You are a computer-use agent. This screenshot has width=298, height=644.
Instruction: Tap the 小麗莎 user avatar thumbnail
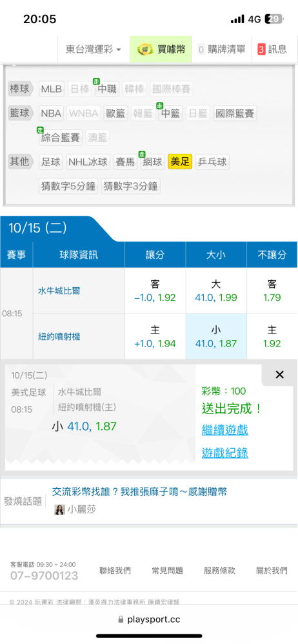click(60, 509)
